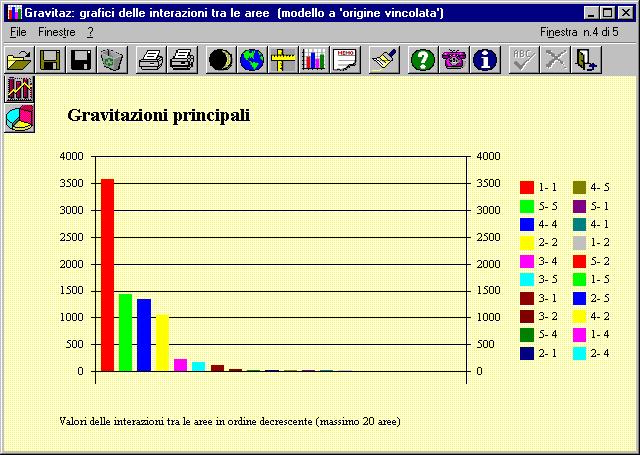Click the memo note icon
Image resolution: width=640 pixels, height=455 pixels.
pyautogui.click(x=346, y=60)
